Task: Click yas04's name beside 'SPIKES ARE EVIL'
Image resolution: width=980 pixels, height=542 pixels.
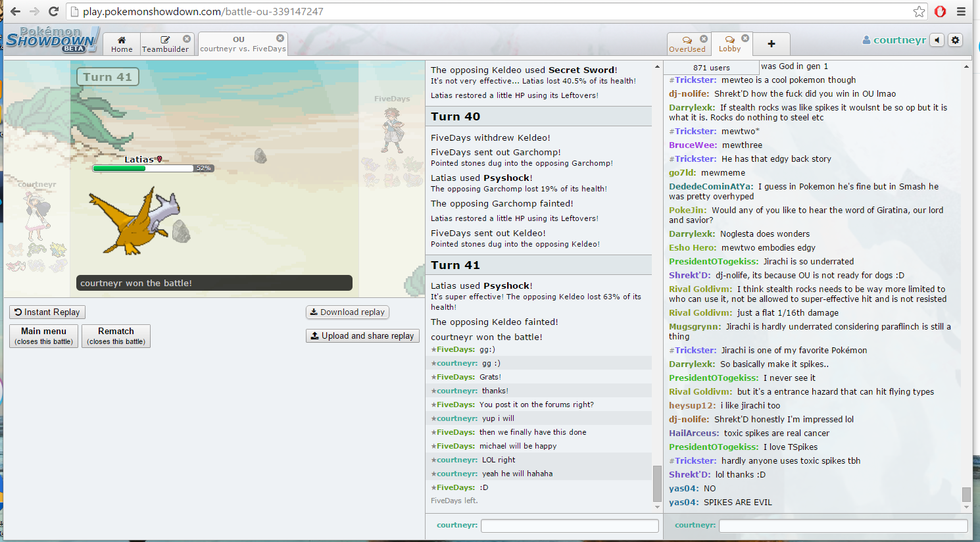Action: point(684,503)
